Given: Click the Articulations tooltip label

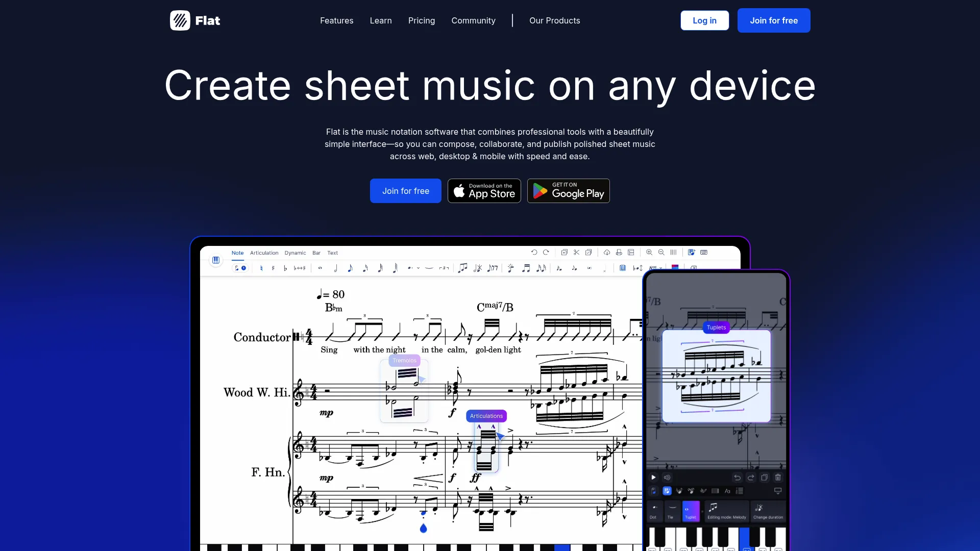Looking at the screenshot, I should pyautogui.click(x=486, y=416).
